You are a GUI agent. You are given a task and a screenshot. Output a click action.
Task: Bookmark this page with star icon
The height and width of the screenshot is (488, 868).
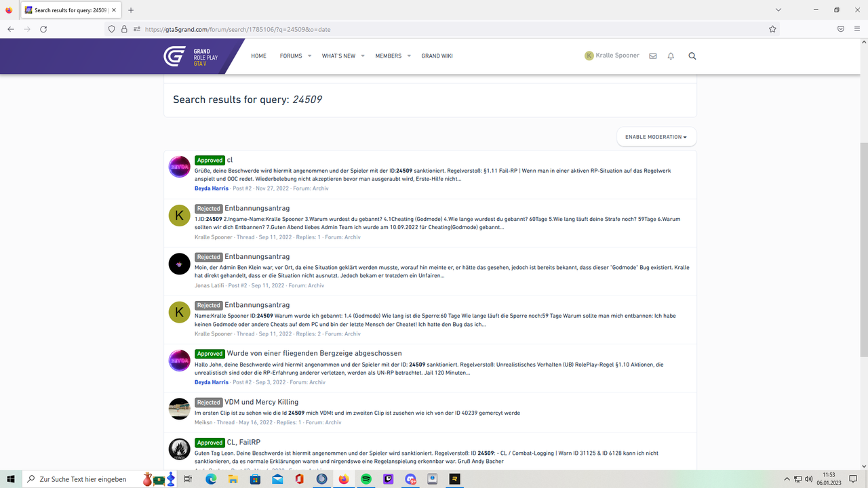(x=772, y=29)
